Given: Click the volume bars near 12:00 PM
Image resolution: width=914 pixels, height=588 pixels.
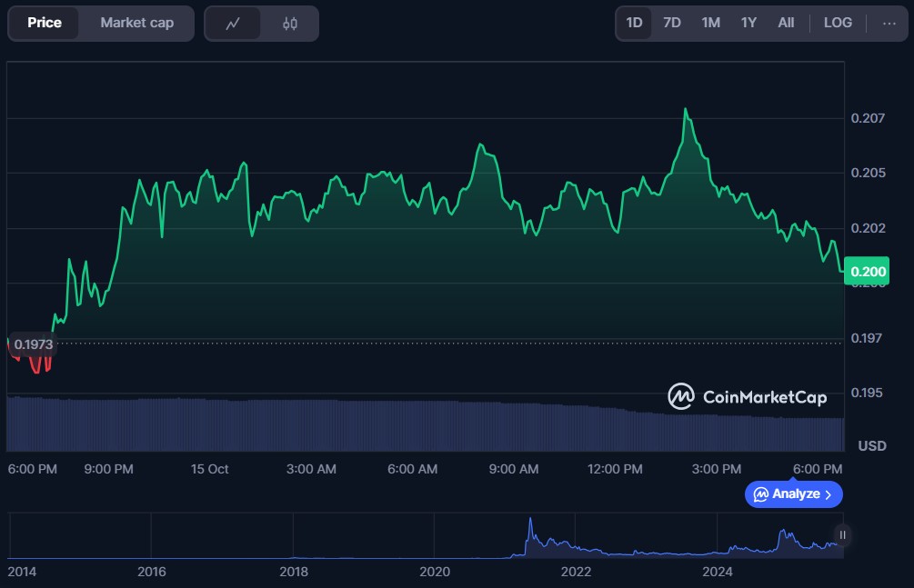Looking at the screenshot, I should click(x=616, y=427).
